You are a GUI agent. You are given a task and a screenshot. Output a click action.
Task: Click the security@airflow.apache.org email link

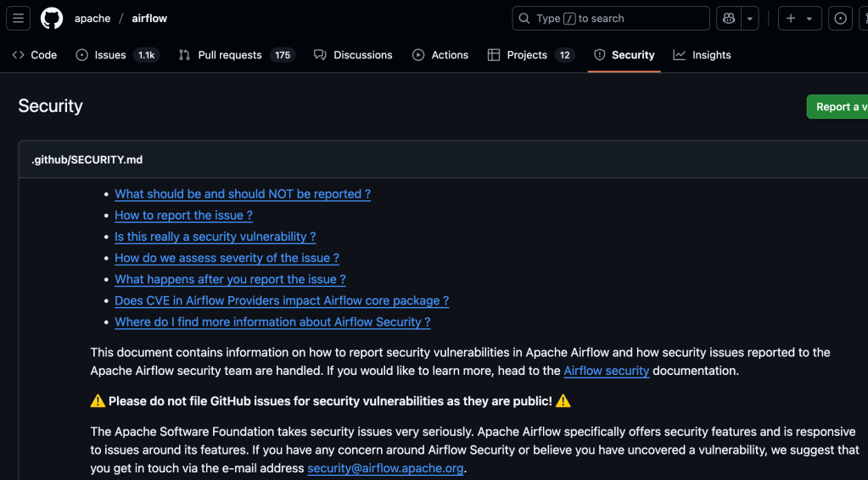pos(385,468)
